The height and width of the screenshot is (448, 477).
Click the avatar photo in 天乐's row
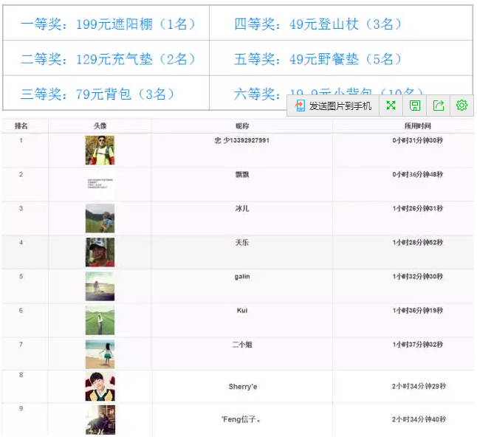100,252
